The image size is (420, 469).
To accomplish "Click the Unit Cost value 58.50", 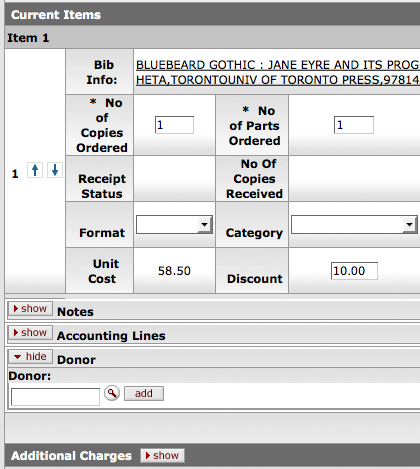I will point(174,271).
